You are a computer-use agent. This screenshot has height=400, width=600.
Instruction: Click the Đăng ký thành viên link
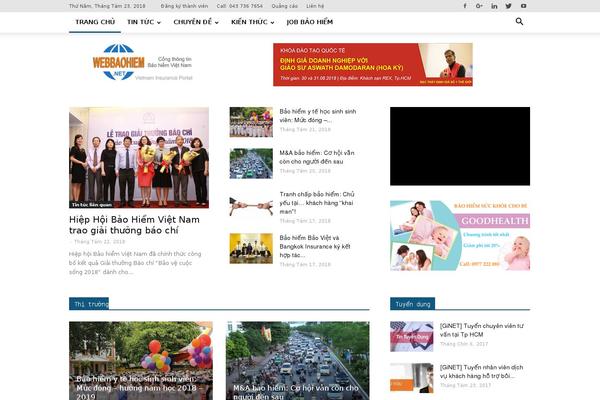point(183,5)
